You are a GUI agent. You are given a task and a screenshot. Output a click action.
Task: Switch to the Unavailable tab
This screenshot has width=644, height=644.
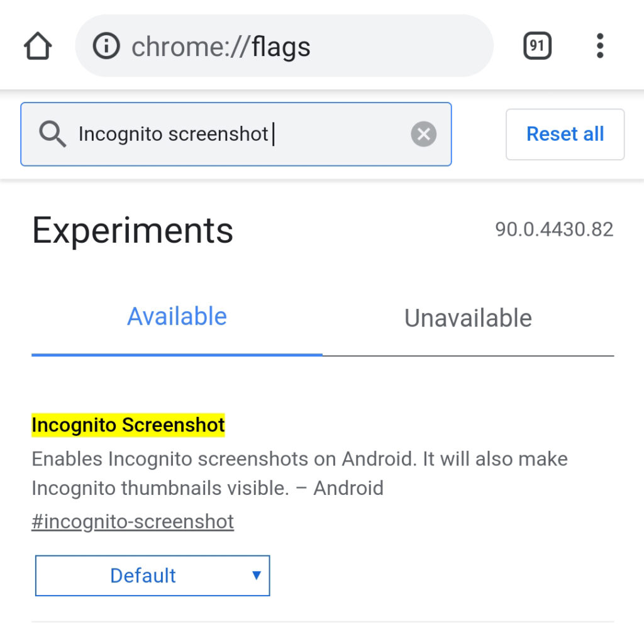tap(468, 318)
